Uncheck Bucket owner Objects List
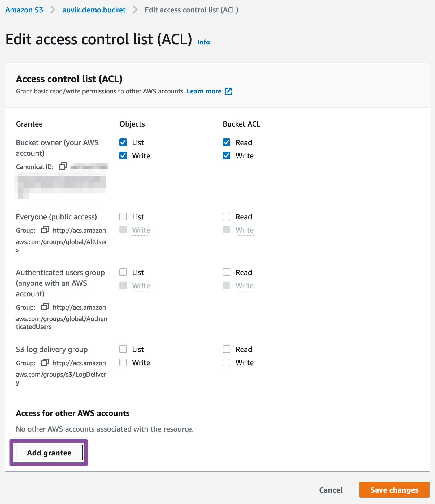The image size is (435, 504). pyautogui.click(x=123, y=142)
